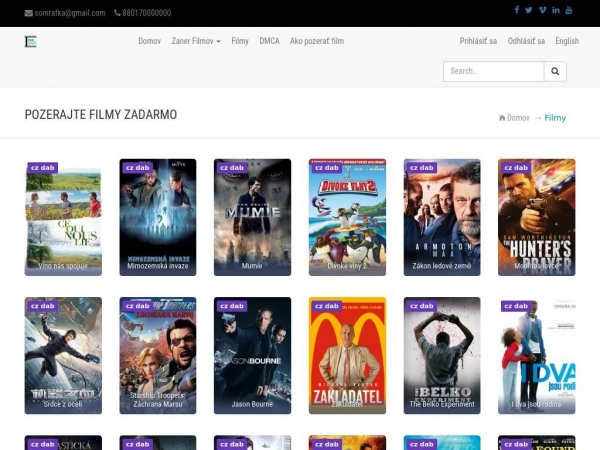The width and height of the screenshot is (600, 450).
Task: Open the DMCA menu item
Action: click(269, 41)
